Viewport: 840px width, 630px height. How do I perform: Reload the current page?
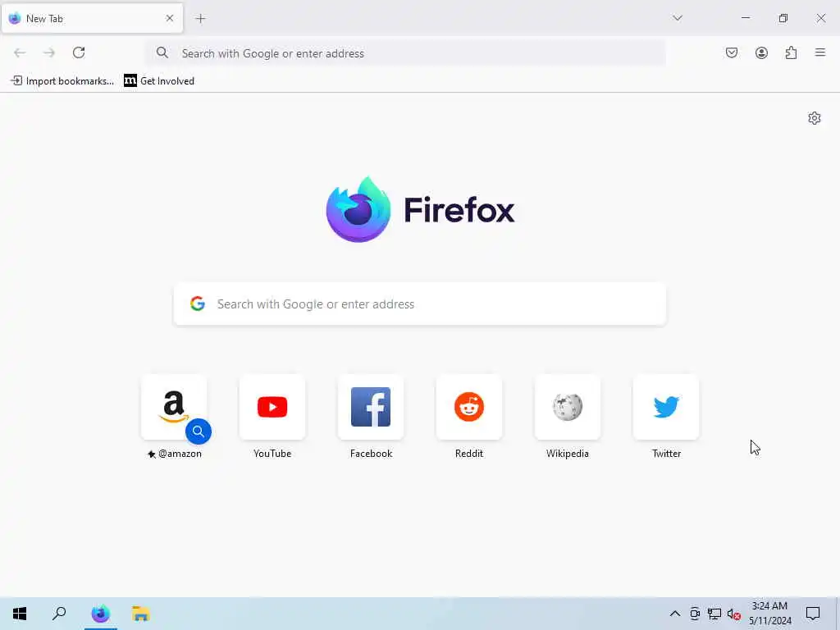point(79,52)
